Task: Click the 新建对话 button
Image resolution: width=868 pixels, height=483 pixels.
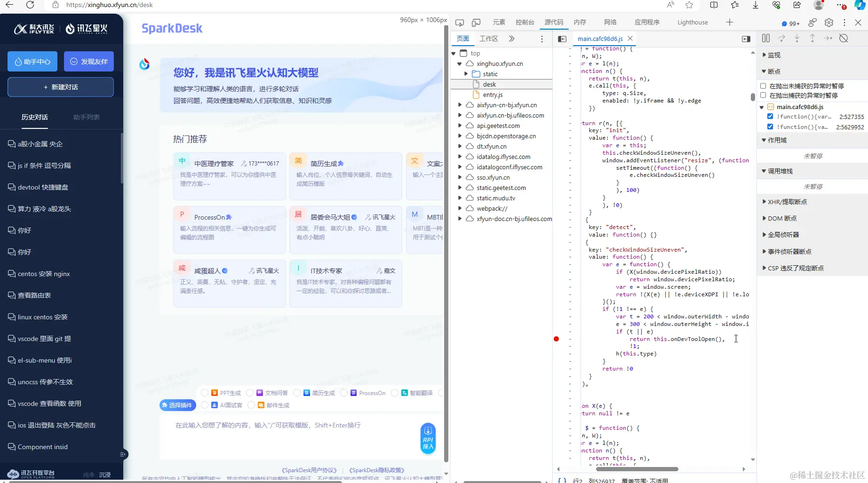Action: [x=61, y=87]
